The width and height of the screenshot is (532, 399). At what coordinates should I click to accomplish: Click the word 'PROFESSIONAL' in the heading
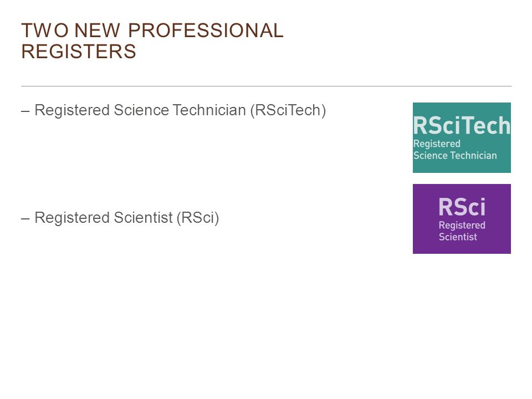(x=206, y=30)
